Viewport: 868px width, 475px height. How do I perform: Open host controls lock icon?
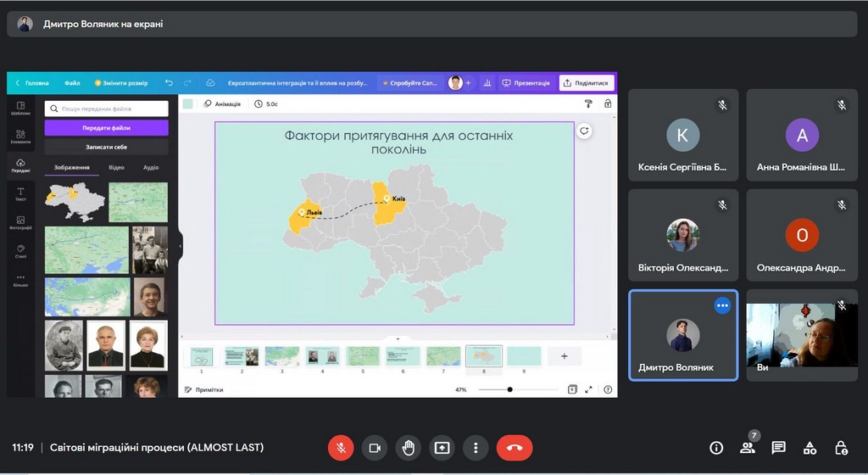click(841, 448)
